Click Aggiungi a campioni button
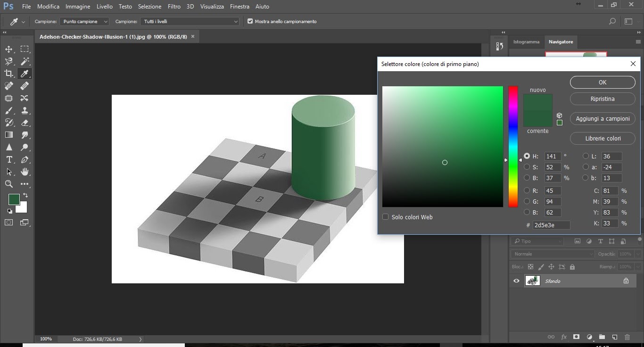Screen dimensions: 644x347 [603, 119]
